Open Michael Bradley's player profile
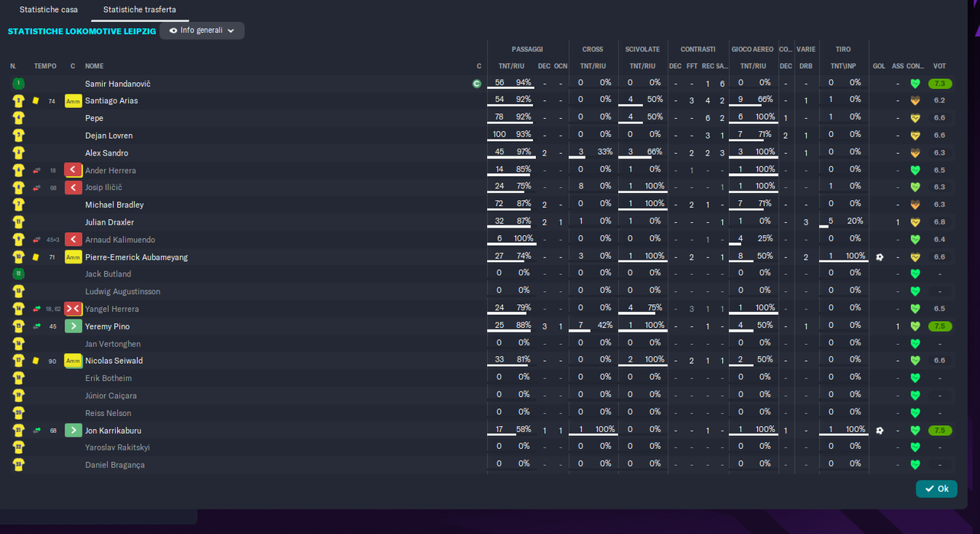 pos(114,205)
